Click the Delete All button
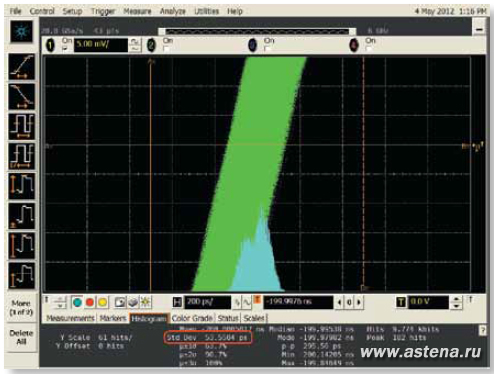Viewport: 494px width, 374px height. click(21, 337)
